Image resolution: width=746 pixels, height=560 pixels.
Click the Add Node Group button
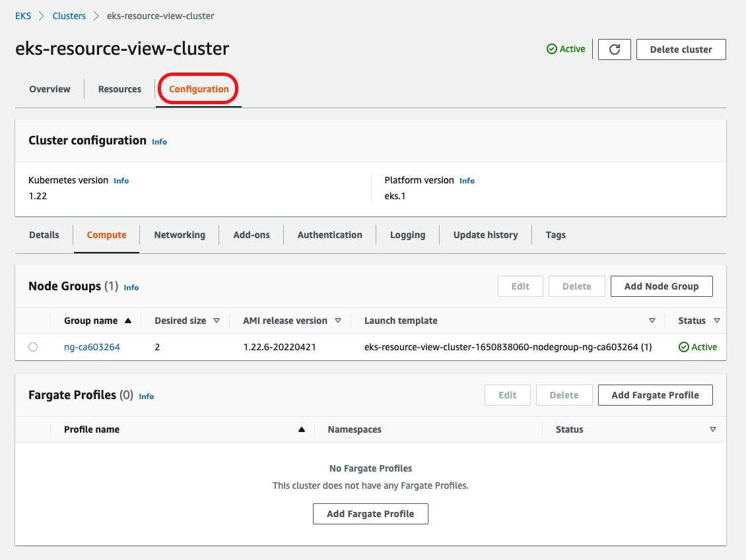click(x=661, y=286)
